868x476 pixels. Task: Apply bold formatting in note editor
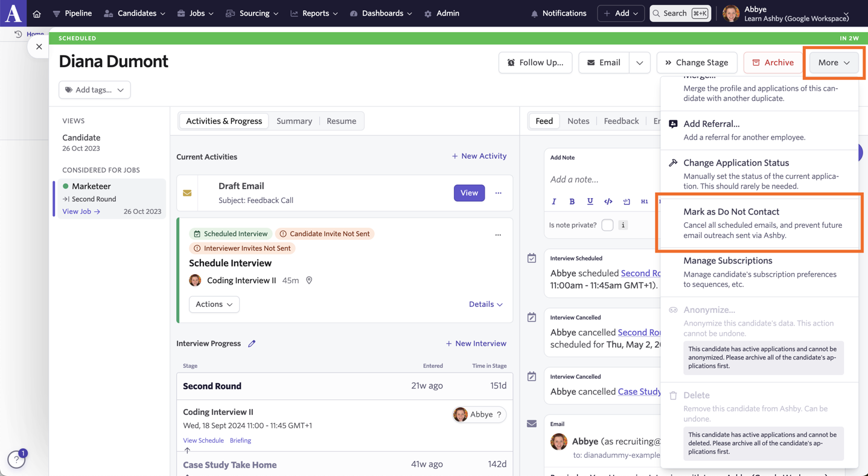click(x=572, y=201)
